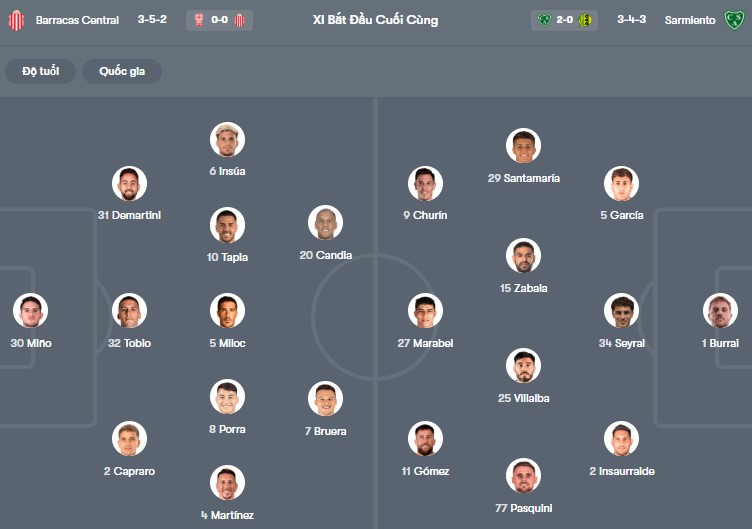Click the Sarmiento club crest
The height and width of the screenshot is (529, 752).
point(735,20)
